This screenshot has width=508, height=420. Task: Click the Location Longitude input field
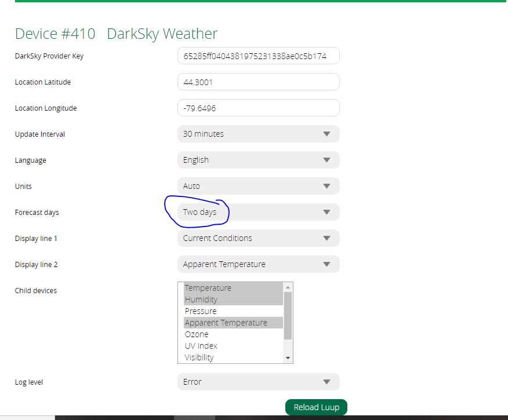[x=258, y=108]
